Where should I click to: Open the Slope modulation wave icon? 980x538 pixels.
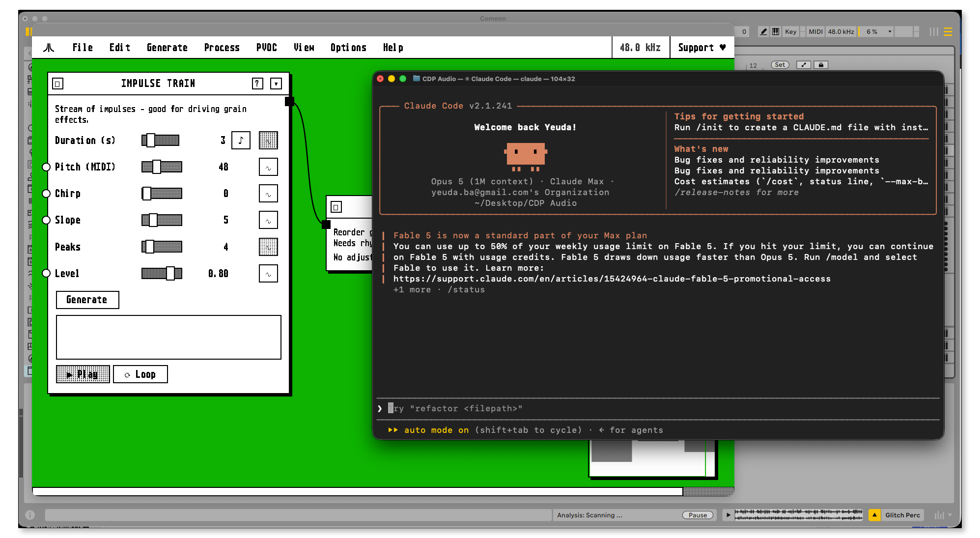(268, 220)
